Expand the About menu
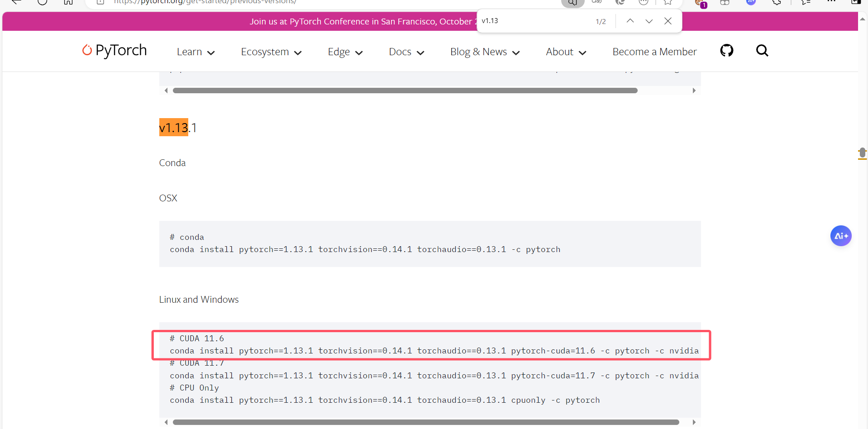Image resolution: width=868 pixels, height=429 pixels. point(566,52)
